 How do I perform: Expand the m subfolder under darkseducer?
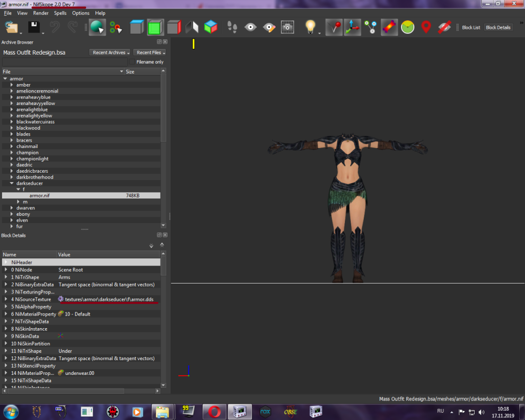tap(18, 202)
